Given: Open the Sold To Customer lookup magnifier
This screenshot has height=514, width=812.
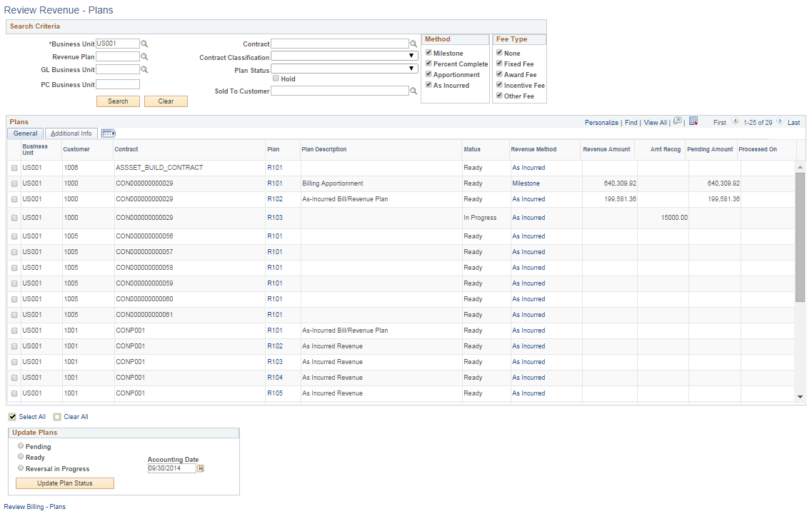Looking at the screenshot, I should [x=413, y=90].
